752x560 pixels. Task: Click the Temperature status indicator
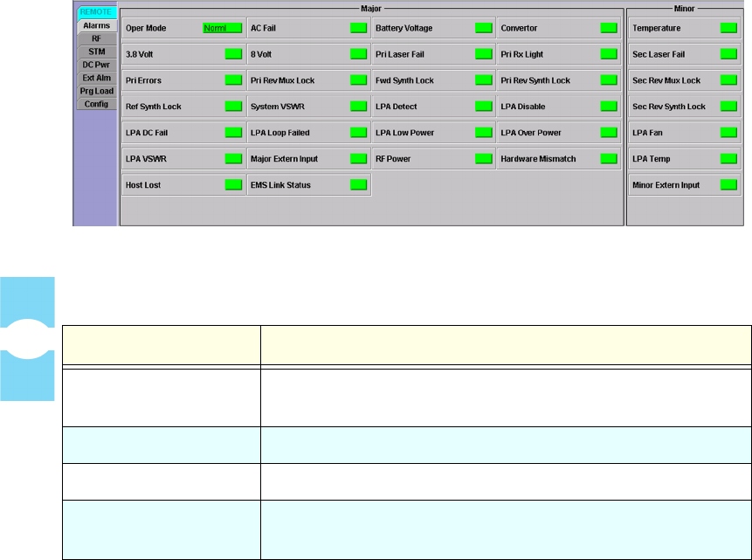click(728, 28)
